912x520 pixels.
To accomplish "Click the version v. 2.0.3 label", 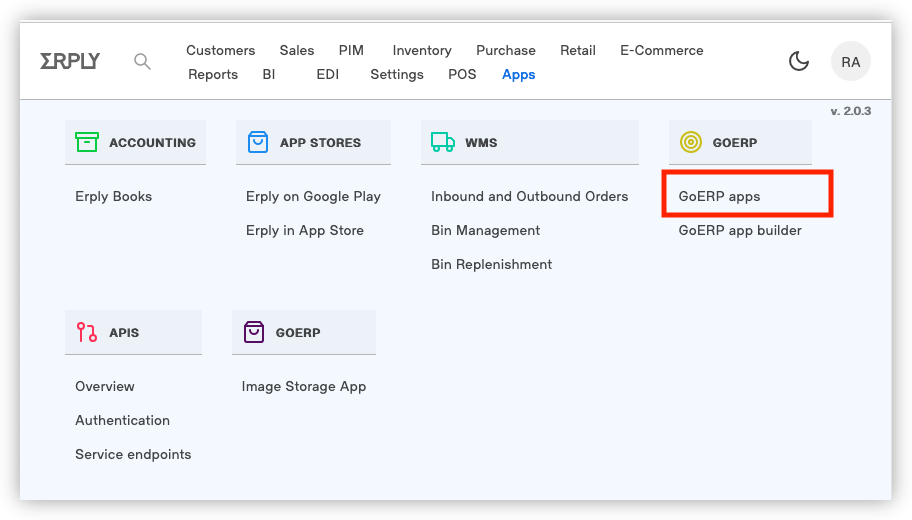I will click(850, 111).
